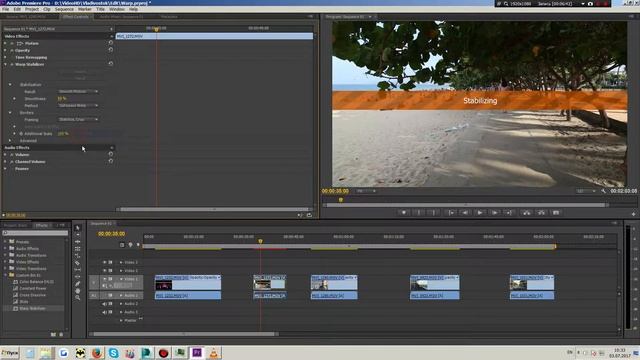Reset the Channel Volume effect
This screenshot has width=640, height=360.
111,161
